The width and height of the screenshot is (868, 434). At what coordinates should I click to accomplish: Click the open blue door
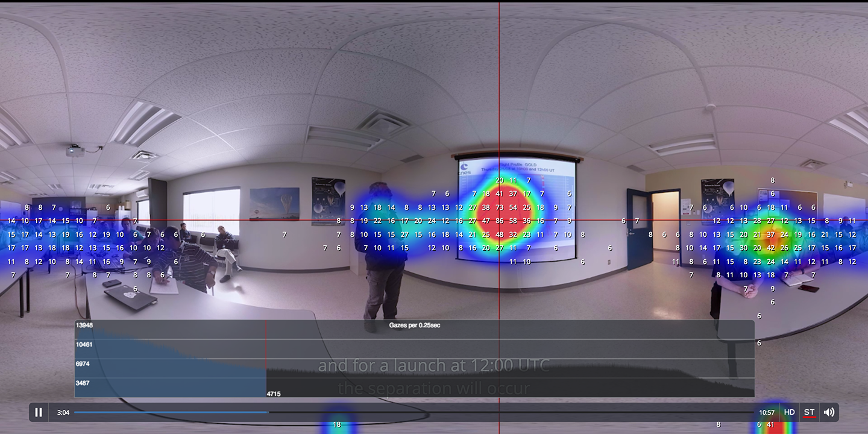(638, 229)
